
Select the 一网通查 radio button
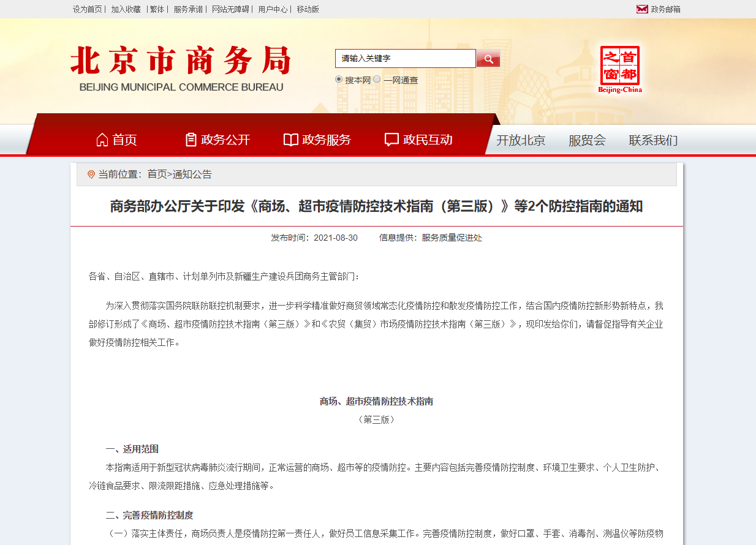coord(377,80)
